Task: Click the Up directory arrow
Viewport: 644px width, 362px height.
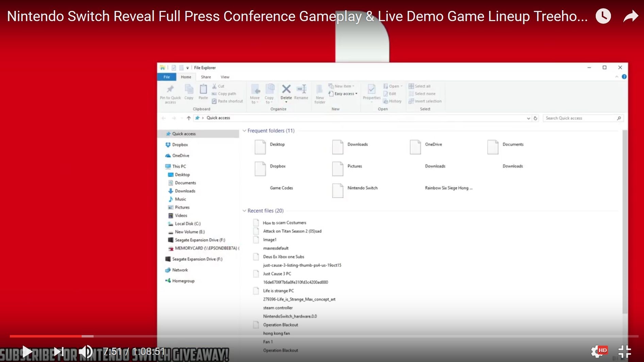Action: [189, 118]
